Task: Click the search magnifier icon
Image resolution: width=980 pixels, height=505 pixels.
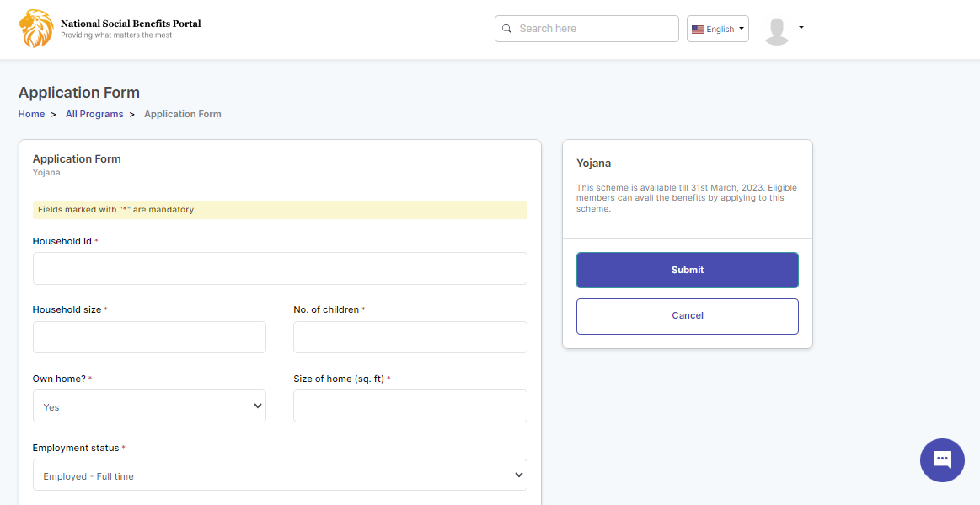Action: pos(507,29)
